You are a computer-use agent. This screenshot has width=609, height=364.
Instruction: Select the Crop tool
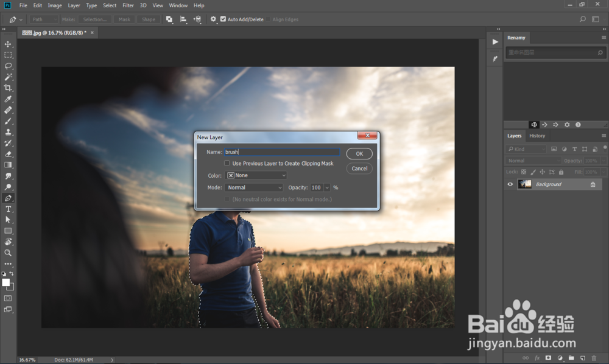8,88
